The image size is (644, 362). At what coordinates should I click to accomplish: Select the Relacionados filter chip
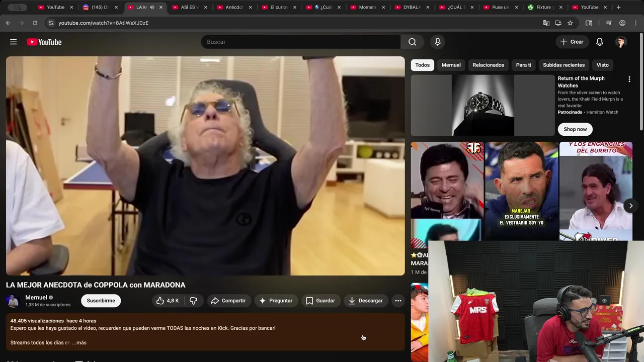(x=488, y=65)
